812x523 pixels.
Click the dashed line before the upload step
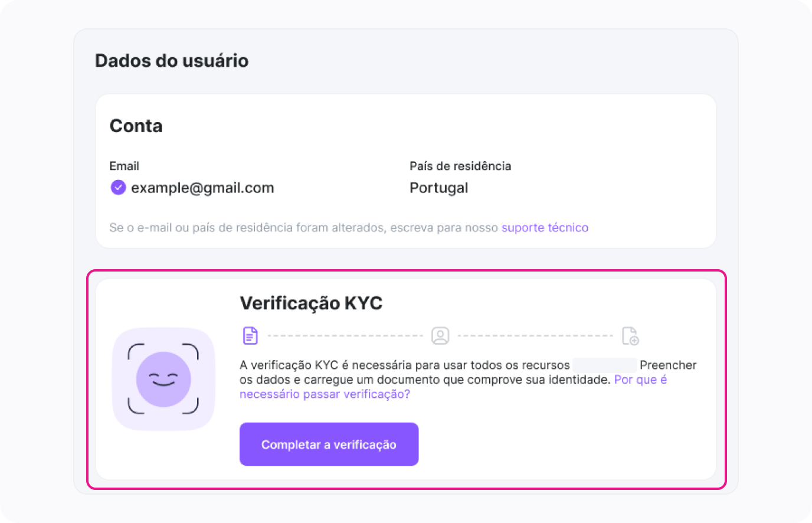pyautogui.click(x=535, y=336)
